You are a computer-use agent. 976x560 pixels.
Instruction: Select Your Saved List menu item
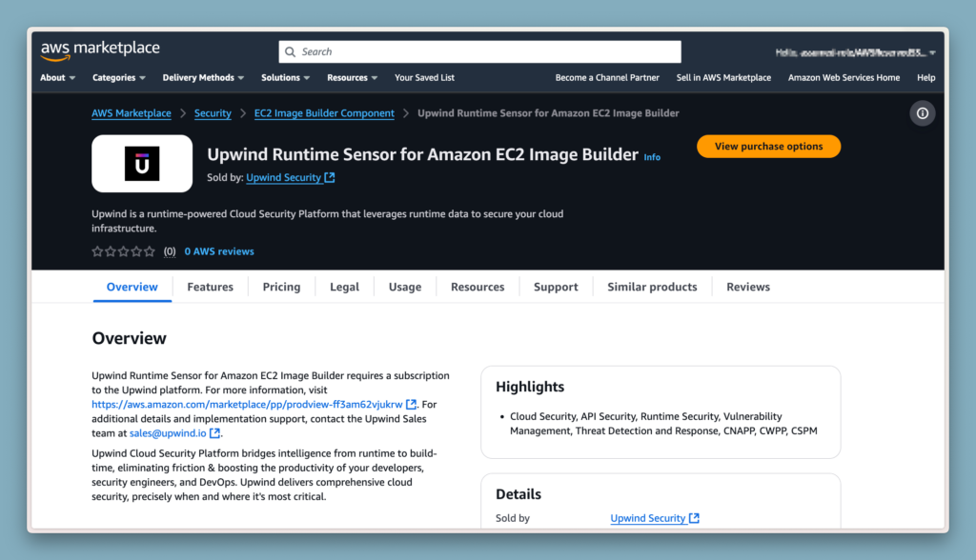424,77
